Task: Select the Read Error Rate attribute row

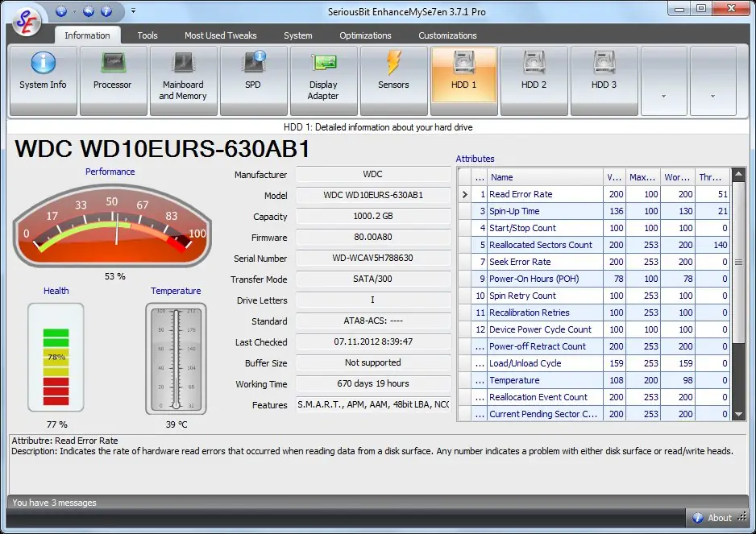Action: (593, 194)
